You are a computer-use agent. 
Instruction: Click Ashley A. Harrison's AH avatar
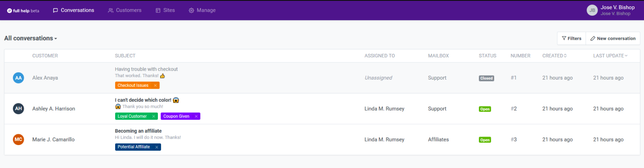click(x=19, y=109)
